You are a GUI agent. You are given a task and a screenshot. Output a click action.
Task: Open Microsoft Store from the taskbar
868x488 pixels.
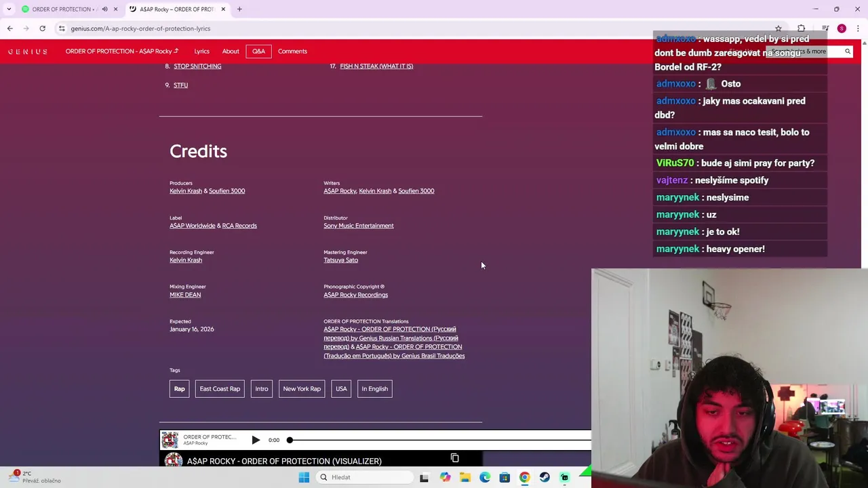pos(505,477)
